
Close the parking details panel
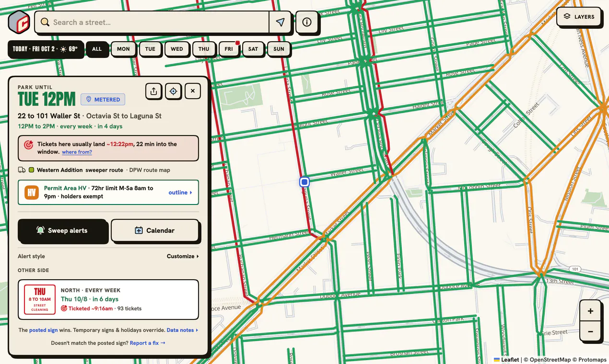point(193,91)
